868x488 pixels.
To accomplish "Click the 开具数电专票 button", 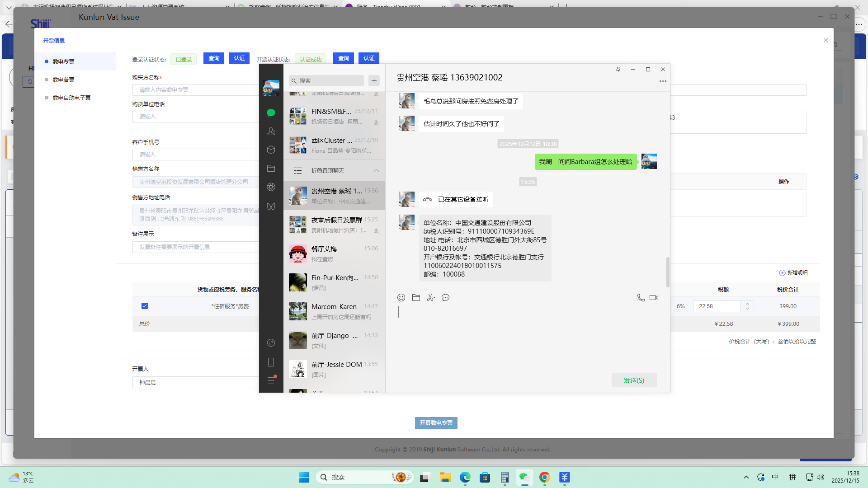I will pyautogui.click(x=436, y=423).
